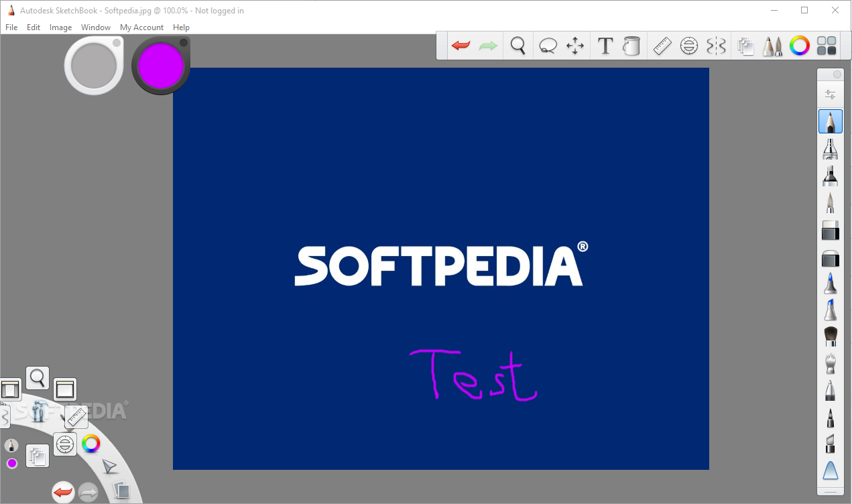
Task: Enable the Ruler tool in top toolbar
Action: [662, 46]
